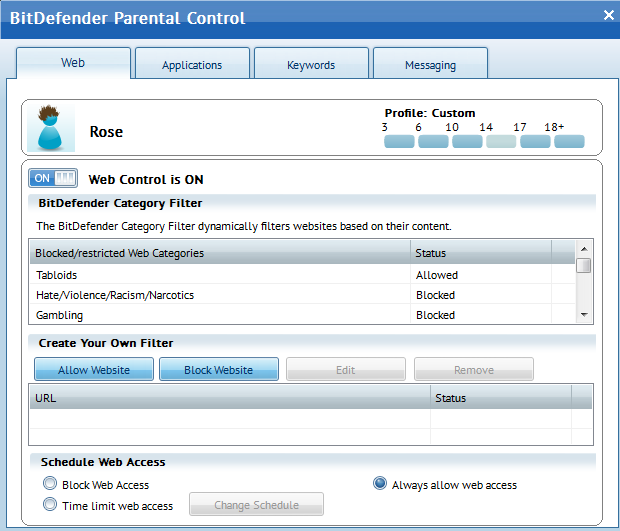Close the Parental Control window
This screenshot has height=531, width=620.
(x=609, y=14)
